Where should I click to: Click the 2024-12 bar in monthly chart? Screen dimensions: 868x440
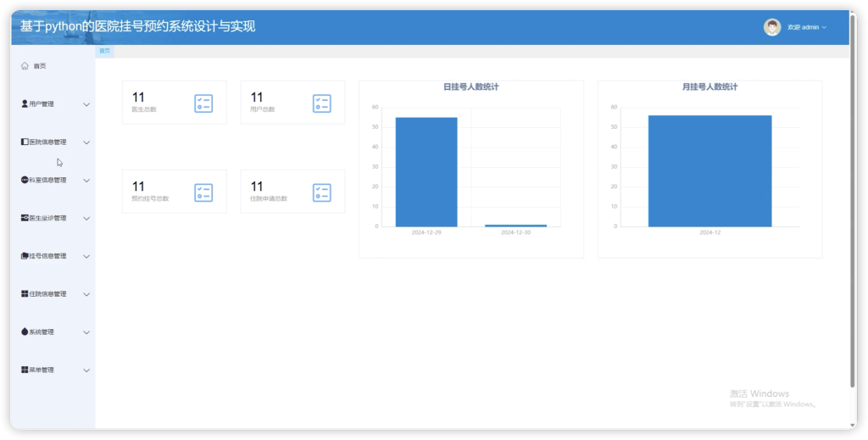[x=709, y=171]
